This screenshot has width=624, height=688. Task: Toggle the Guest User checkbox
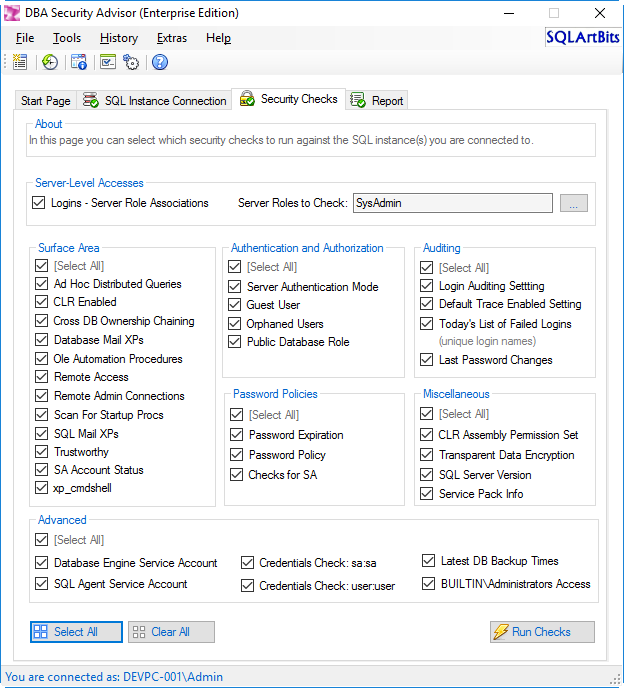(x=236, y=305)
